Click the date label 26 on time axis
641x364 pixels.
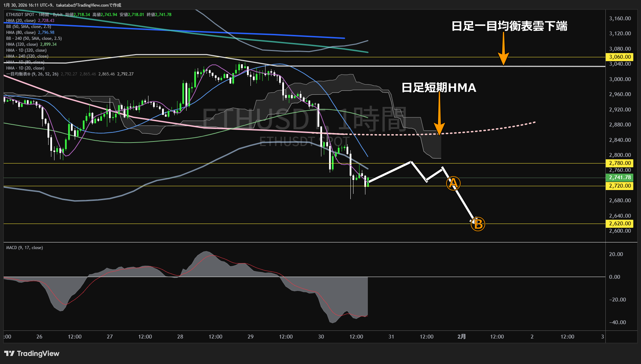pyautogui.click(x=39, y=337)
